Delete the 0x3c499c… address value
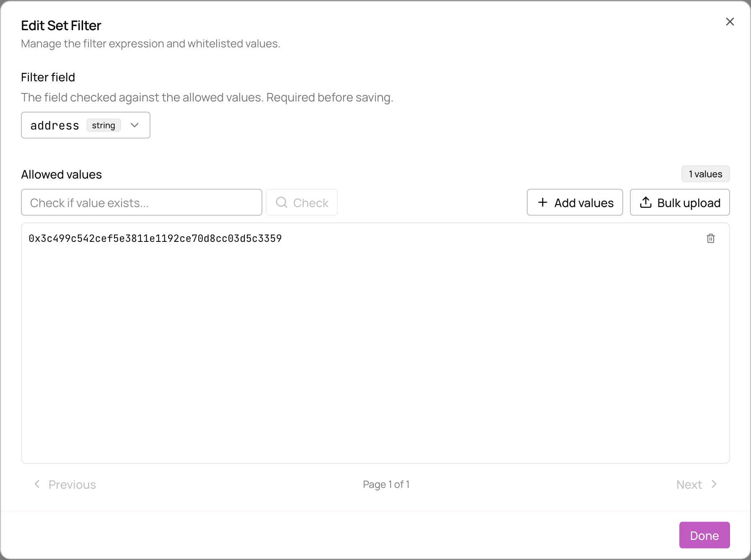The width and height of the screenshot is (751, 560). [711, 239]
